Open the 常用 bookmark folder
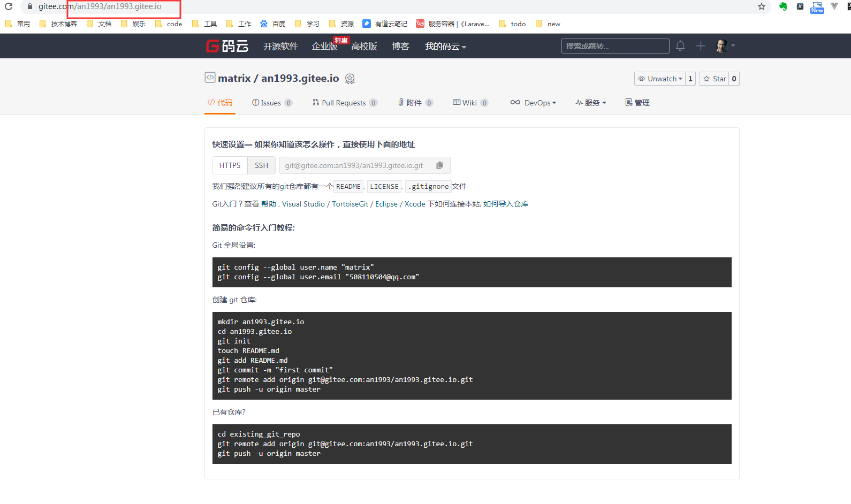The height and width of the screenshot is (504, 851). 17,24
